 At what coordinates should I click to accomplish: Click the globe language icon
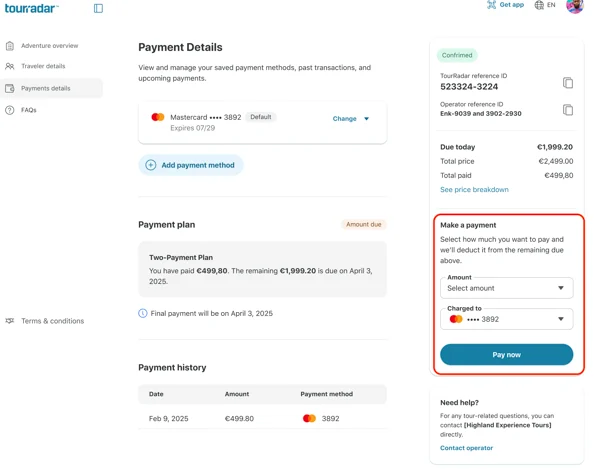pos(539,5)
